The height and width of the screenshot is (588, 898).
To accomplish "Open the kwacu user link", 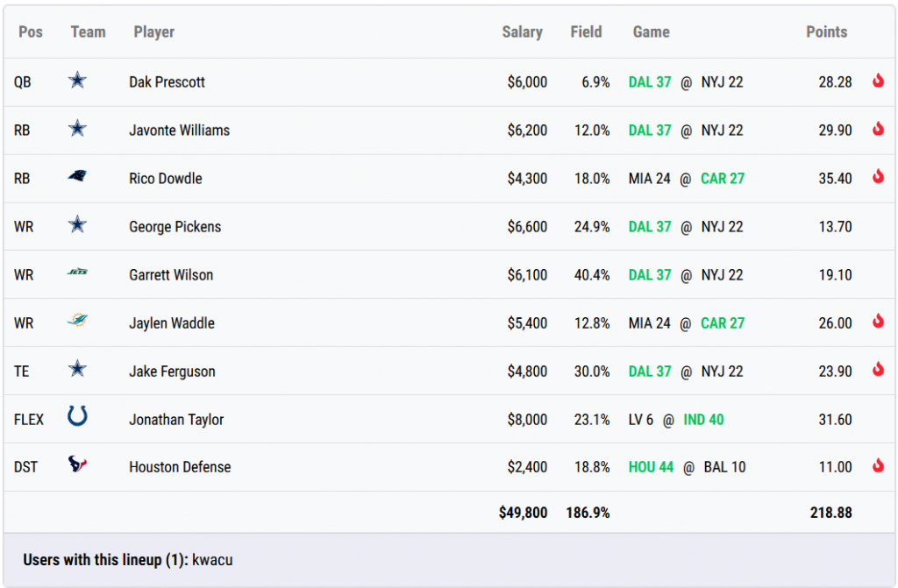I will [211, 560].
